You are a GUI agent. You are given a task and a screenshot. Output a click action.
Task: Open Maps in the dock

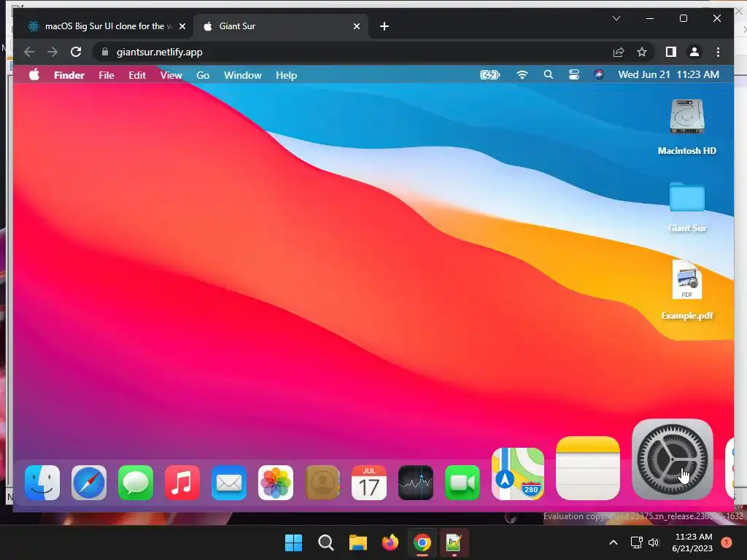(518, 474)
